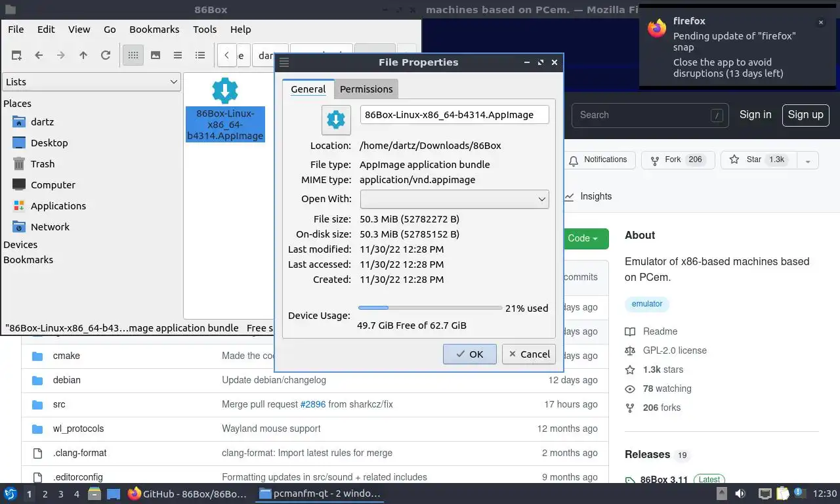Click the GitHub Search box

coord(651,115)
